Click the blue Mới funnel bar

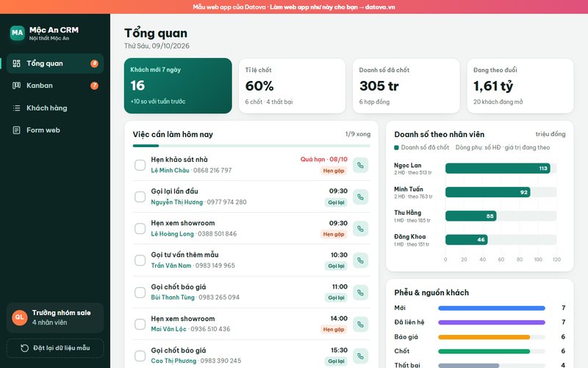point(492,308)
